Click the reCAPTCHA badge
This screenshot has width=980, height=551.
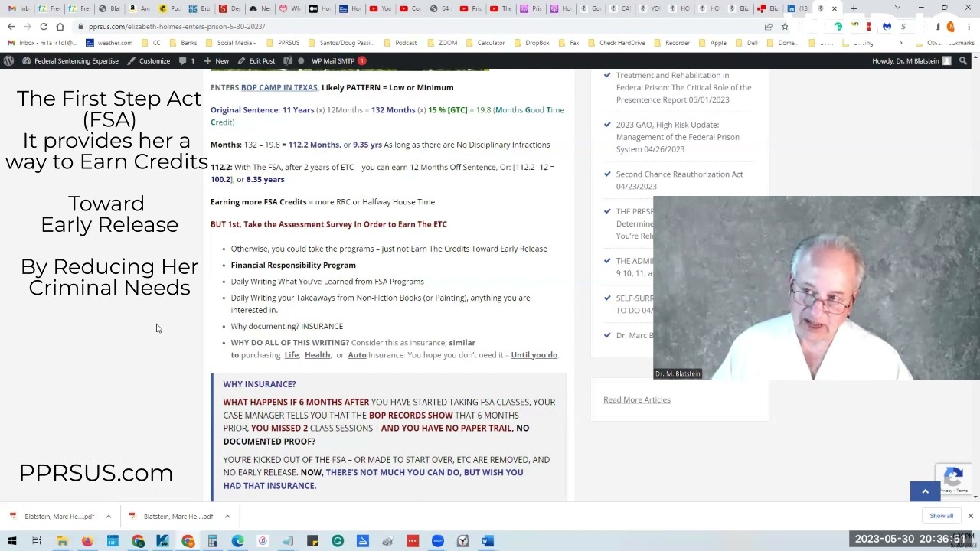(954, 479)
